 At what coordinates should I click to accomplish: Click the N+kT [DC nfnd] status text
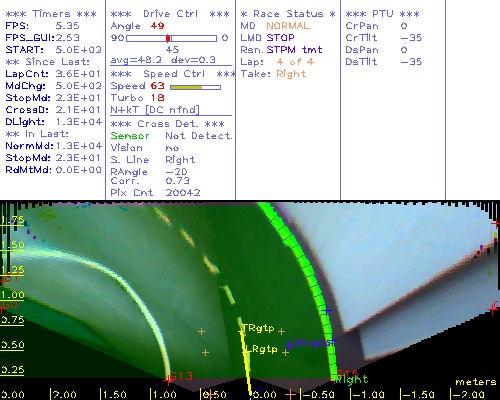[x=155, y=110]
